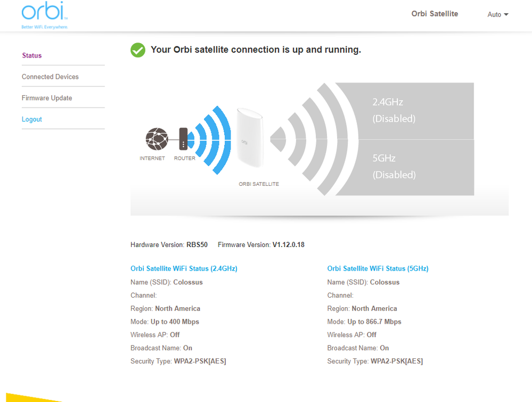Click the Orbi logo
The width and height of the screenshot is (532, 402).
(x=44, y=15)
